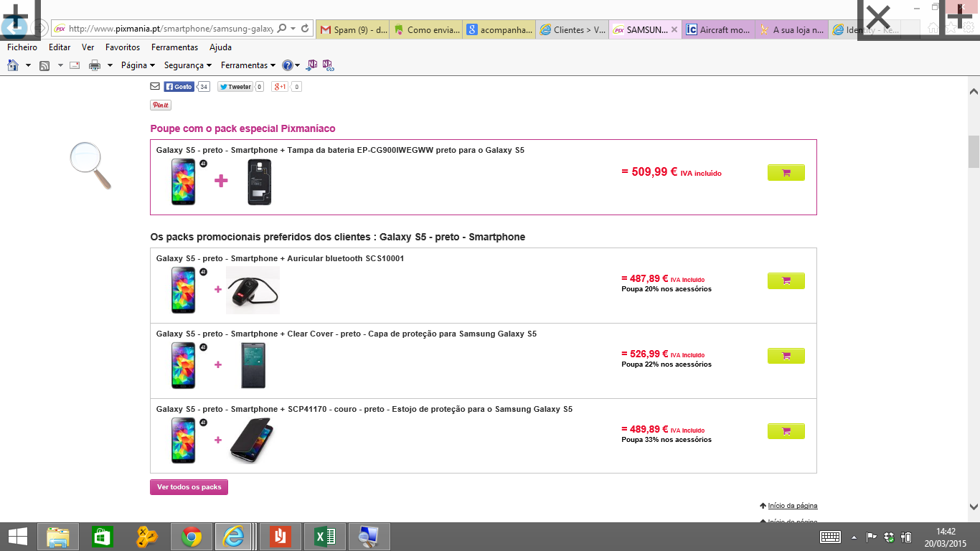This screenshot has width=980, height=551.
Task: Switch to the A sua loja n... tab
Action: tap(792, 30)
